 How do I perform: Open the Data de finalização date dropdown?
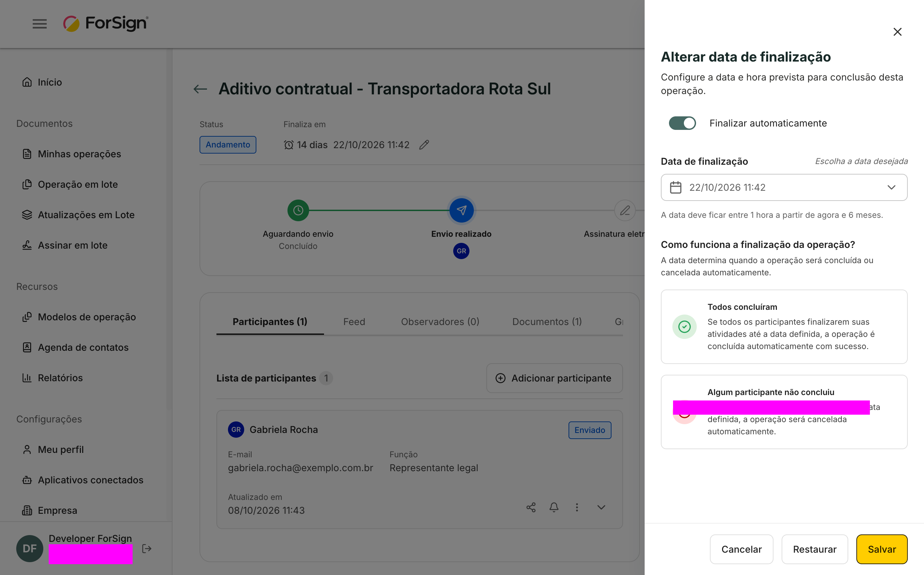click(x=784, y=187)
